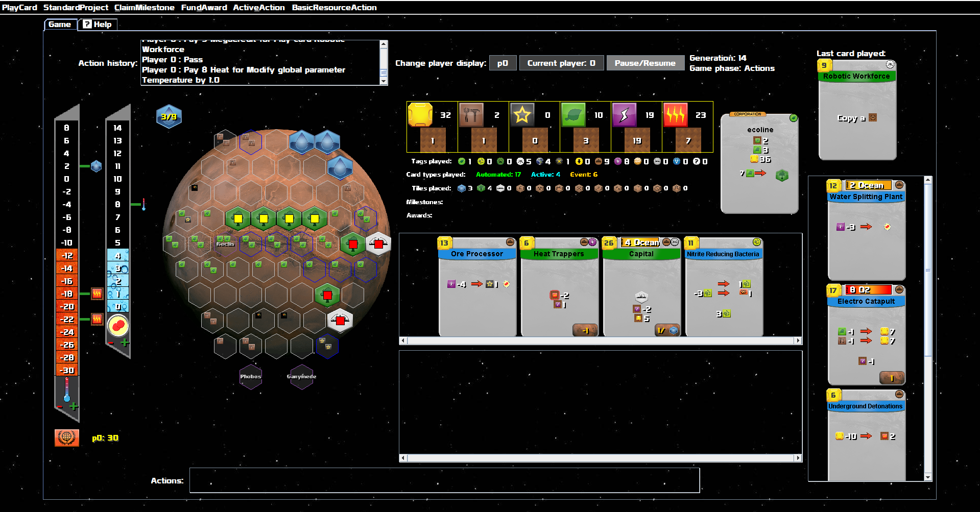Click the heat bonus marker beside -18
The width and height of the screenshot is (980, 512).
pyautogui.click(x=97, y=294)
